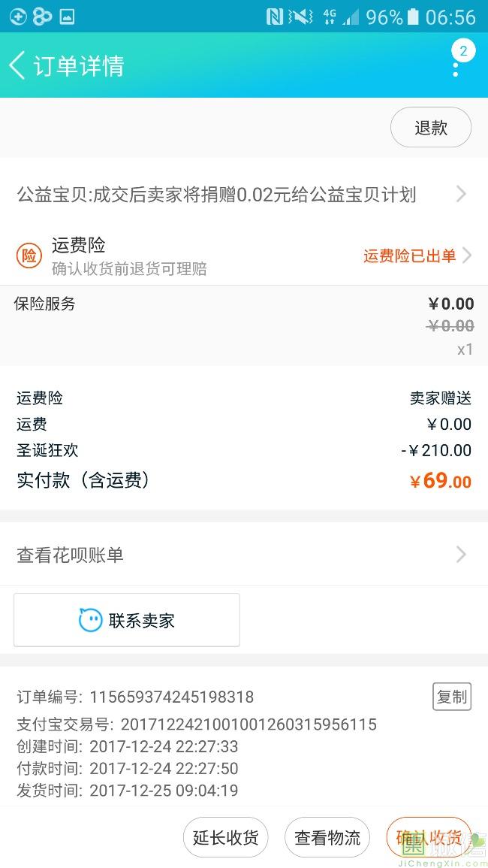
Task: Tap the blue Wangwang chat icon
Action: tap(91, 620)
